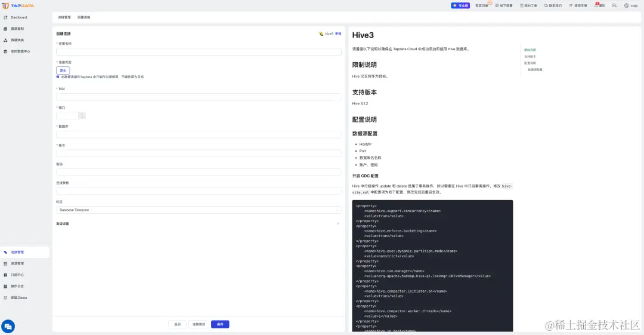This screenshot has height=335, width=644.
Task: Focus the 连接参数 input field
Action: 199,191
